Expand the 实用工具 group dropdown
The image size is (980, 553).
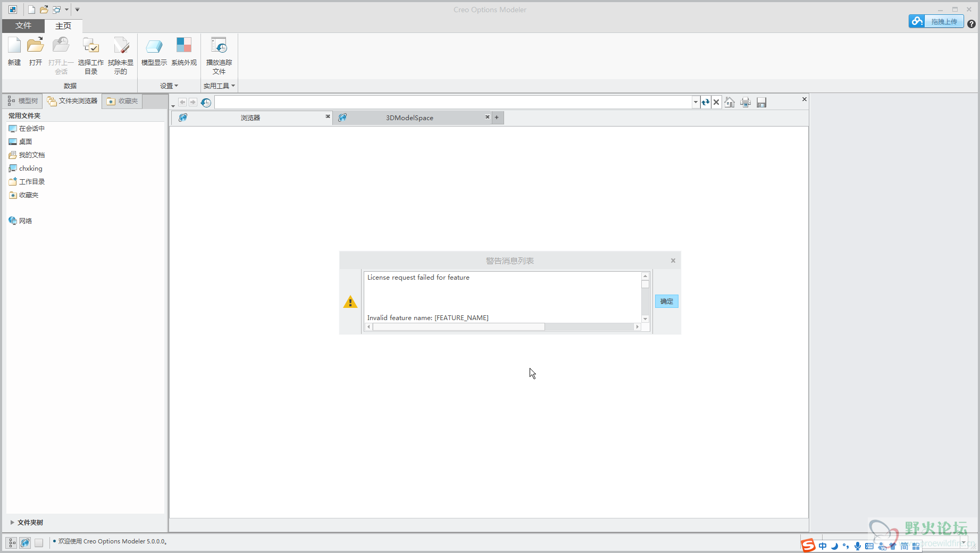coord(219,86)
